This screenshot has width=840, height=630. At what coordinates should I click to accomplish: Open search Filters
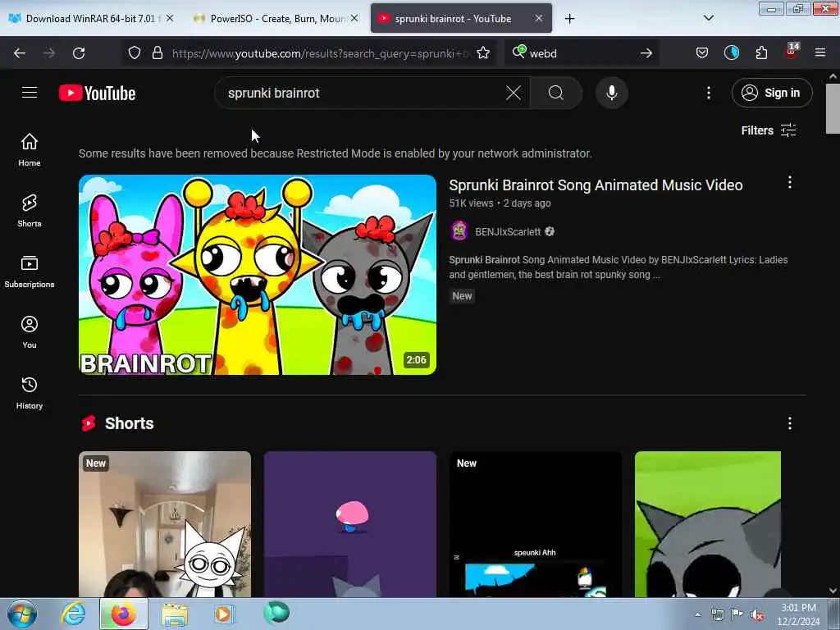pyautogui.click(x=768, y=130)
